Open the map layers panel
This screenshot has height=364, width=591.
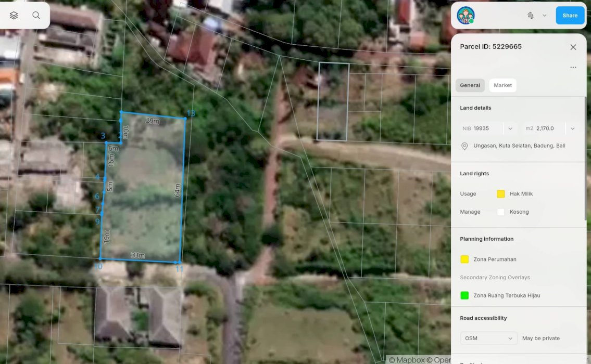click(x=14, y=16)
